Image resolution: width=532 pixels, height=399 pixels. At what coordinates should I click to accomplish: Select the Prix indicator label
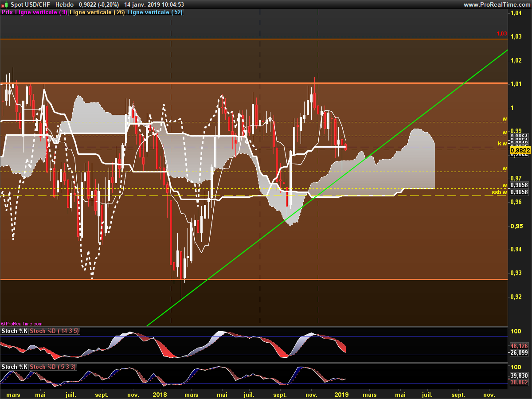pos(7,12)
